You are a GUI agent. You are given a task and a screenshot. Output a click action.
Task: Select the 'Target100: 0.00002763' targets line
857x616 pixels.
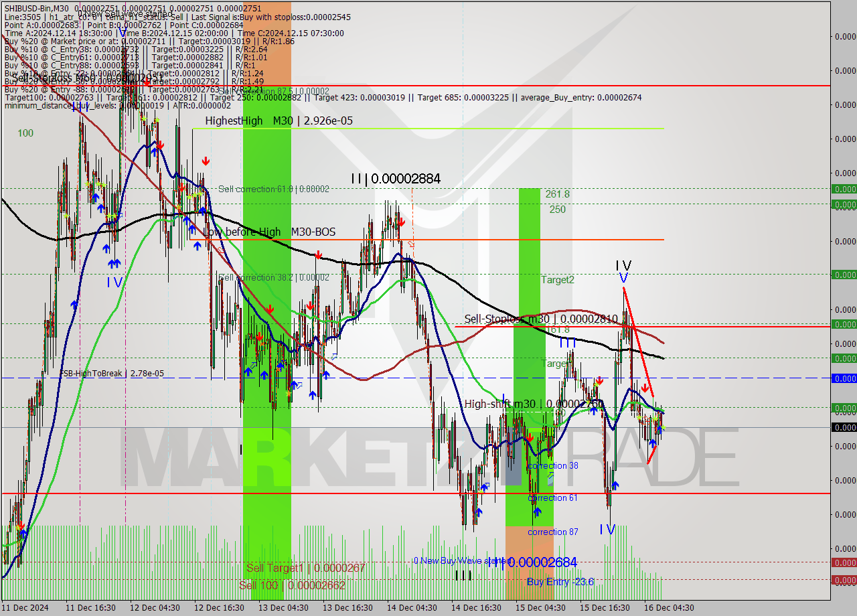pyautogui.click(x=323, y=98)
